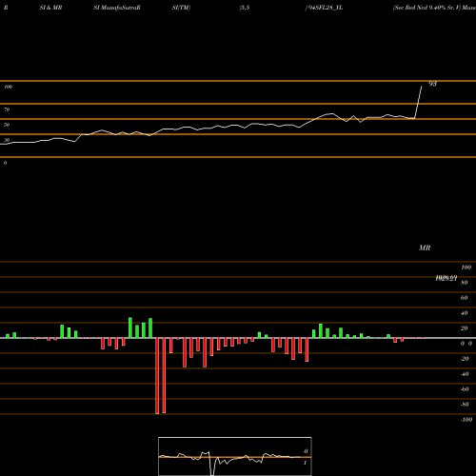Click the MR axis label '-40'
Viewport: 476px width, 476px height.
[465, 374]
